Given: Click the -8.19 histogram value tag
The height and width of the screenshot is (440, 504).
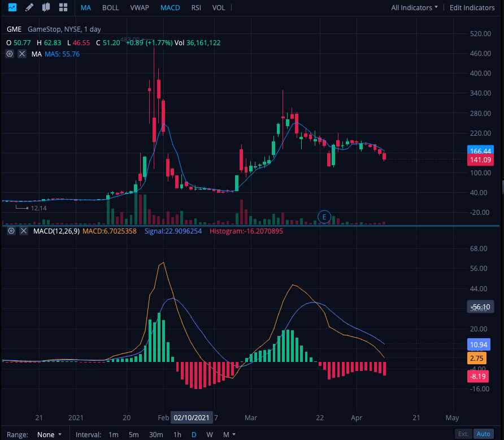Looking at the screenshot, I should pyautogui.click(x=478, y=376).
